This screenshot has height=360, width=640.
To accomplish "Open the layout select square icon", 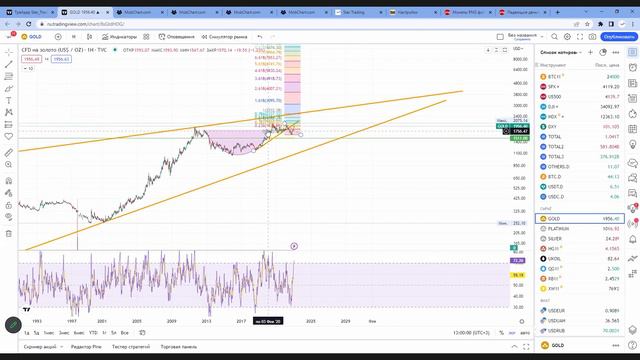I will (x=500, y=37).
